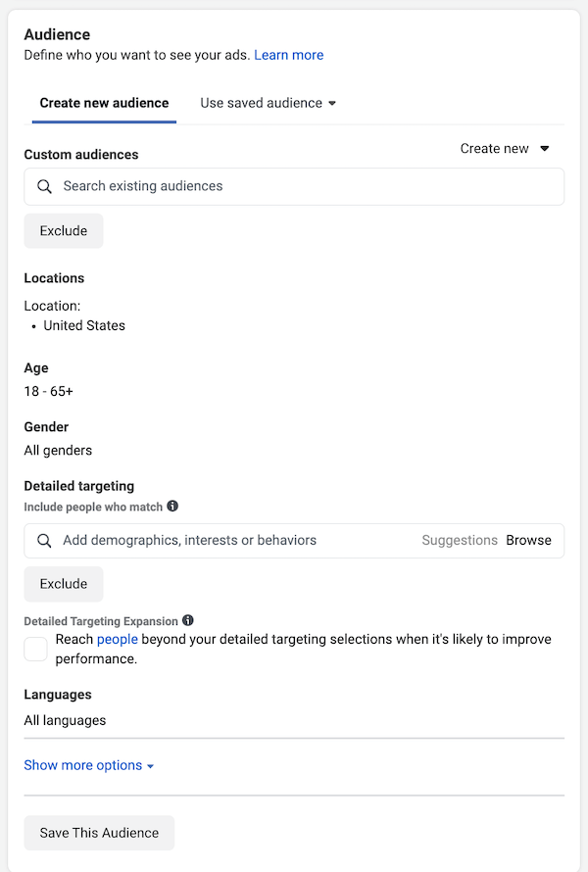Open the blue 'people' link
This screenshot has height=872, width=588.
(117, 640)
